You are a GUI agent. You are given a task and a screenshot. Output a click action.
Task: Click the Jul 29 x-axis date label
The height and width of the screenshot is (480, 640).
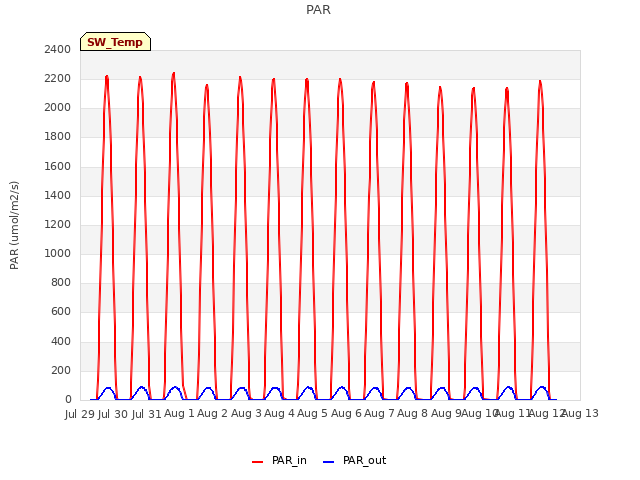[x=80, y=414]
